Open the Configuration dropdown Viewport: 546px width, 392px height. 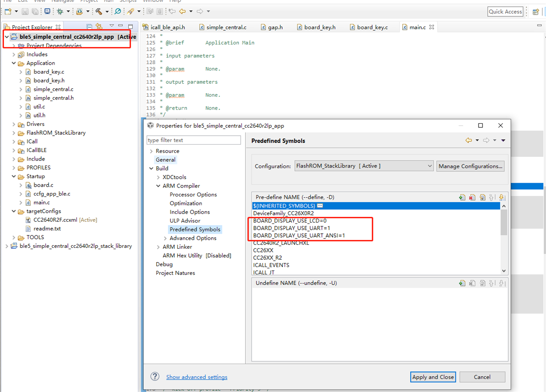[x=364, y=166]
